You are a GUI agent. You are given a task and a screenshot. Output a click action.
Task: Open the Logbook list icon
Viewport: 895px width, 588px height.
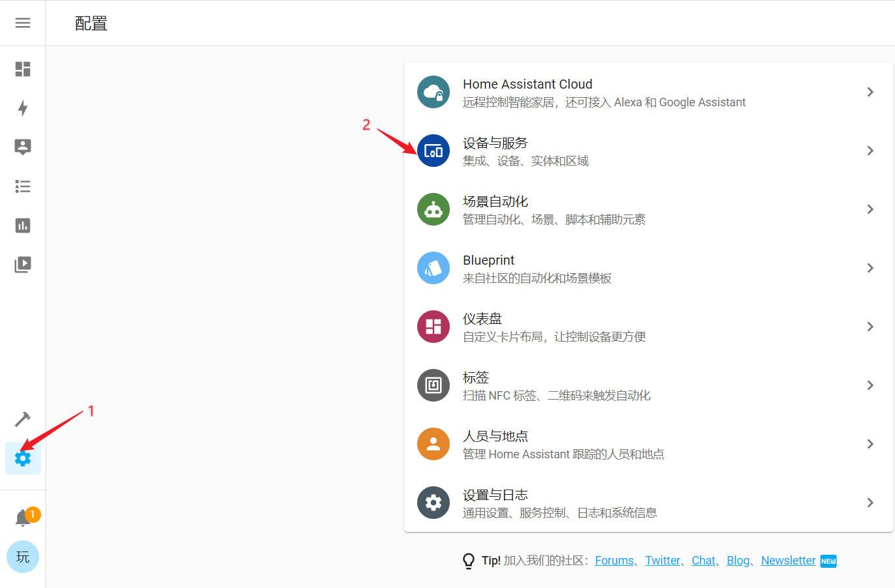click(23, 186)
